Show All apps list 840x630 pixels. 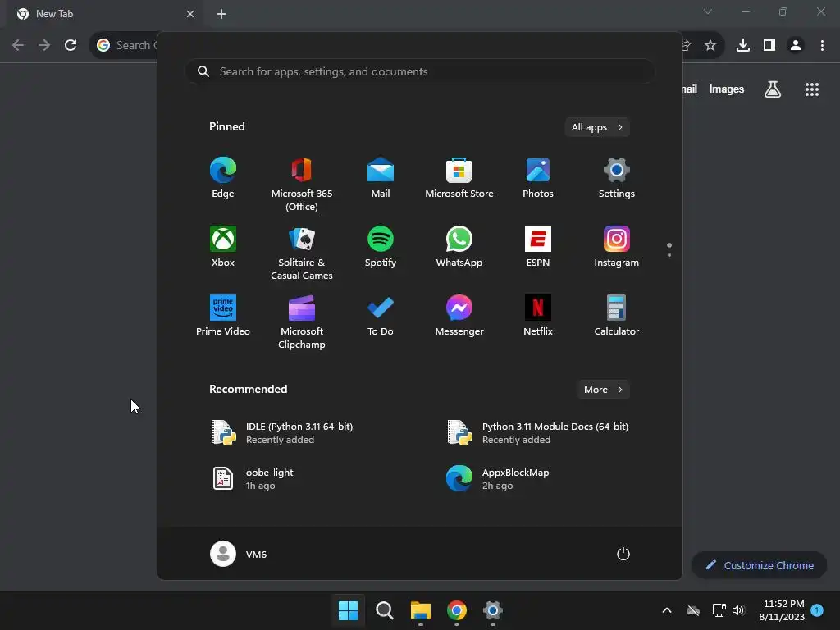pyautogui.click(x=597, y=127)
